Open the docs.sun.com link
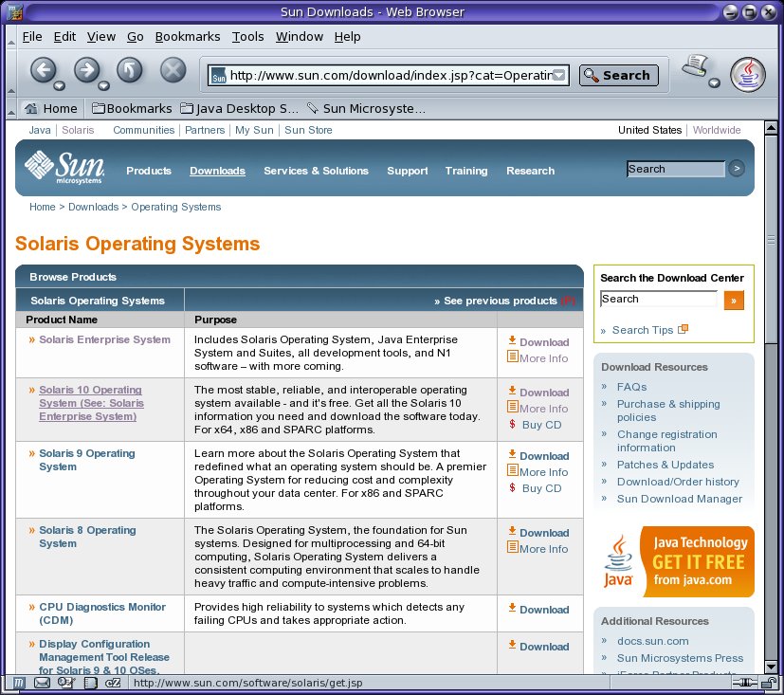The width and height of the screenshot is (784, 695). (652, 641)
